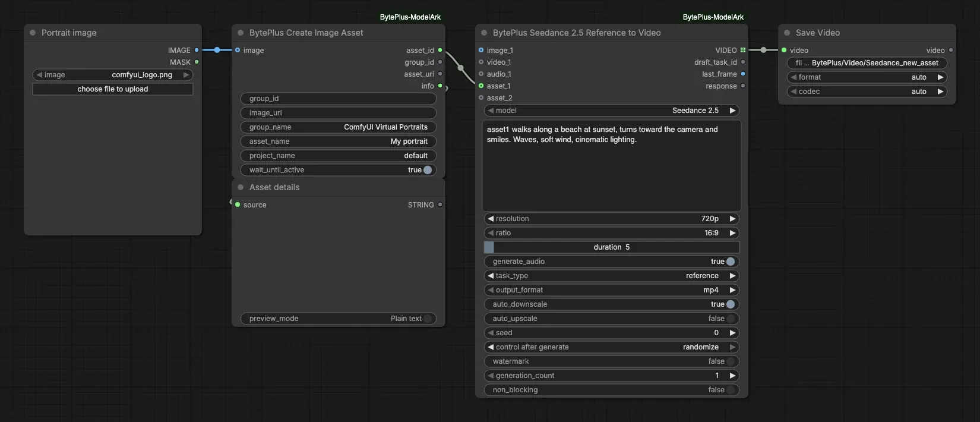This screenshot has width=980, height=422.
Task: Click the Portrait image node collapse dot
Action: [x=33, y=33]
